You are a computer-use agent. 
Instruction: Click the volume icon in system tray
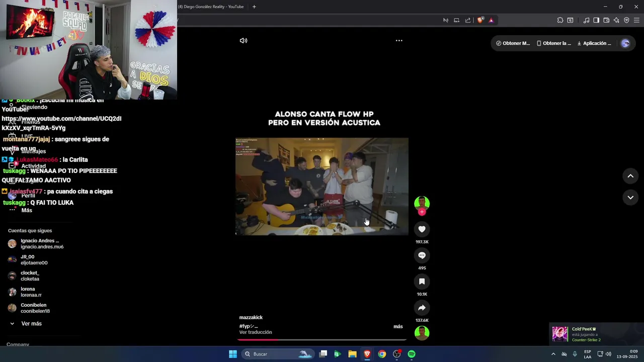(608, 354)
